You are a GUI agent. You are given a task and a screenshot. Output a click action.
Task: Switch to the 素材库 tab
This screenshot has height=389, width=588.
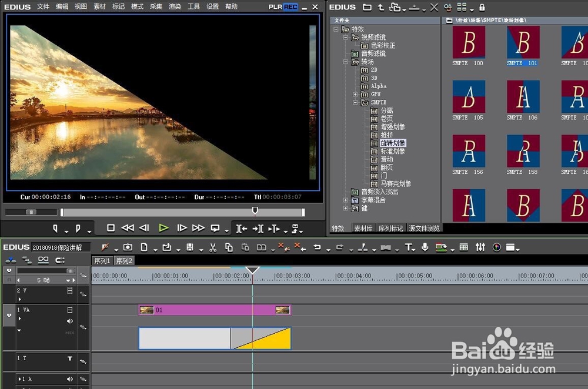(x=363, y=228)
